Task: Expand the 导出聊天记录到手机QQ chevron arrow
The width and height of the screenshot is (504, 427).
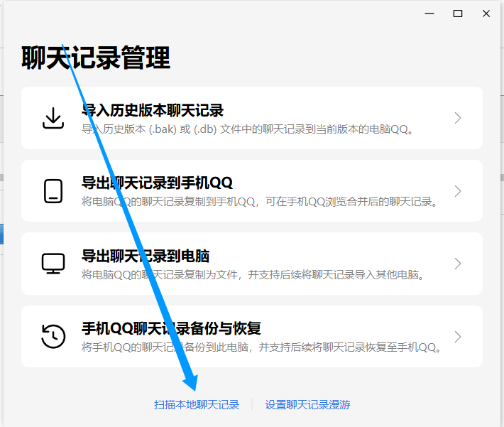Action: coord(458,191)
